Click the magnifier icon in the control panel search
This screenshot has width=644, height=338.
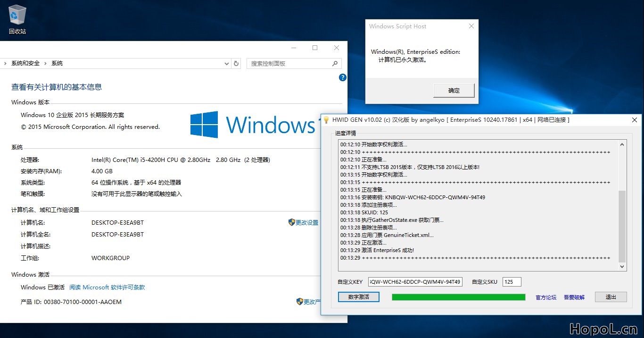click(335, 63)
